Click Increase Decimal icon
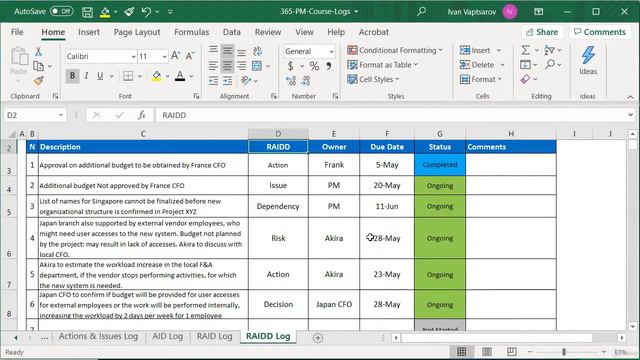The image size is (640, 360). pos(291,81)
